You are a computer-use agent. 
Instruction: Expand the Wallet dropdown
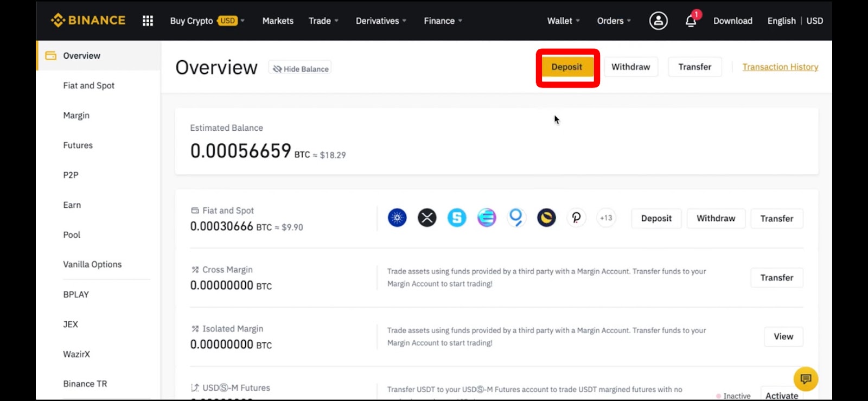[x=563, y=21]
